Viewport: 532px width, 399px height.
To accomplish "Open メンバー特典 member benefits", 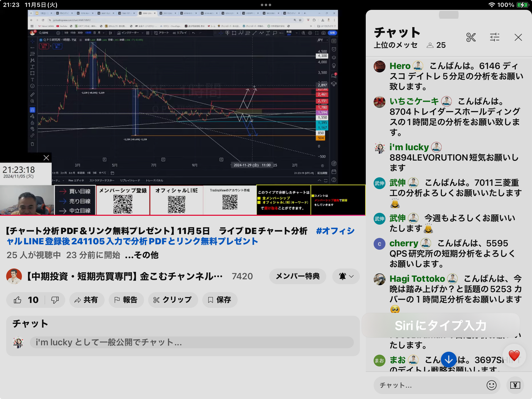I will [298, 276].
